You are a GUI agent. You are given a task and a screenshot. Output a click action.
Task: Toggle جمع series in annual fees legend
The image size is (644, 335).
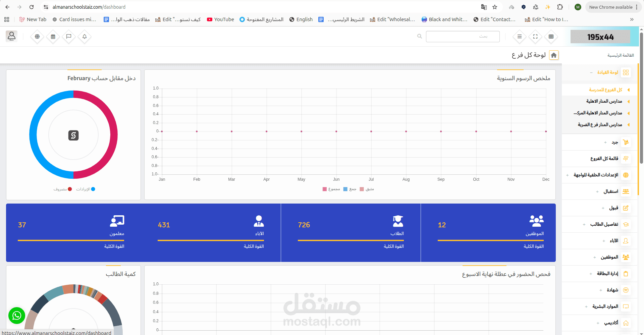tap(350, 189)
